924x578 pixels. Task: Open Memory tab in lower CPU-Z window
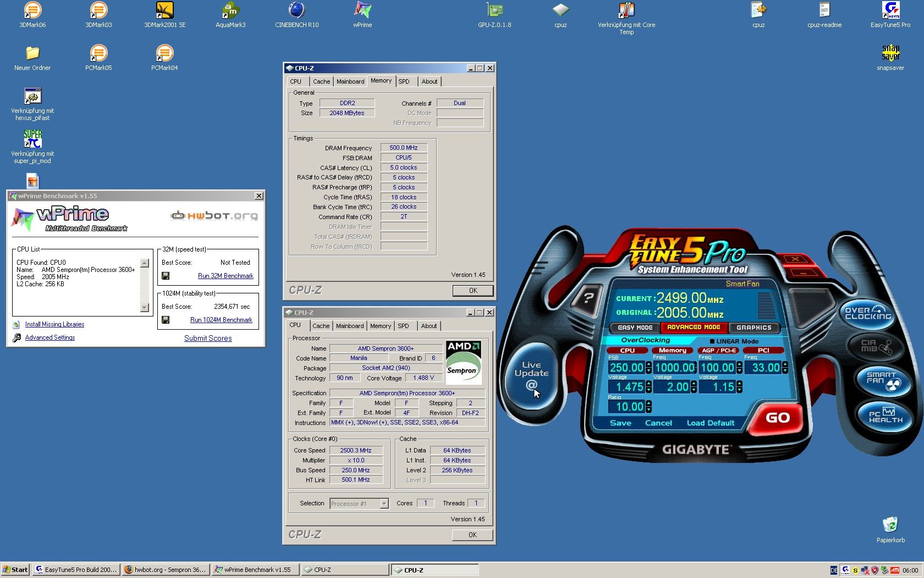[380, 326]
